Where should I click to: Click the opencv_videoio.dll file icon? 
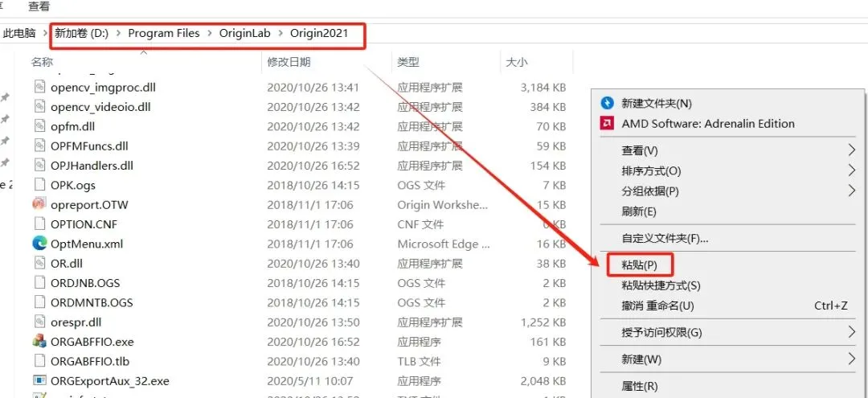pyautogui.click(x=39, y=106)
